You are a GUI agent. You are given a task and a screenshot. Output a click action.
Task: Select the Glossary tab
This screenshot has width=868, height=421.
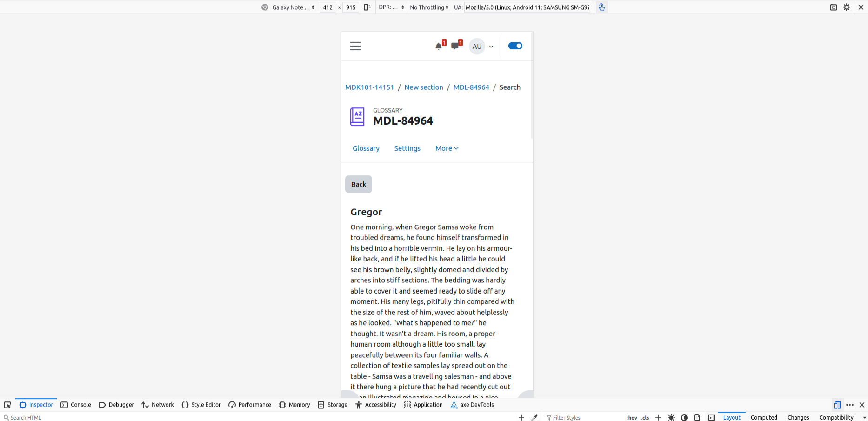[366, 148]
